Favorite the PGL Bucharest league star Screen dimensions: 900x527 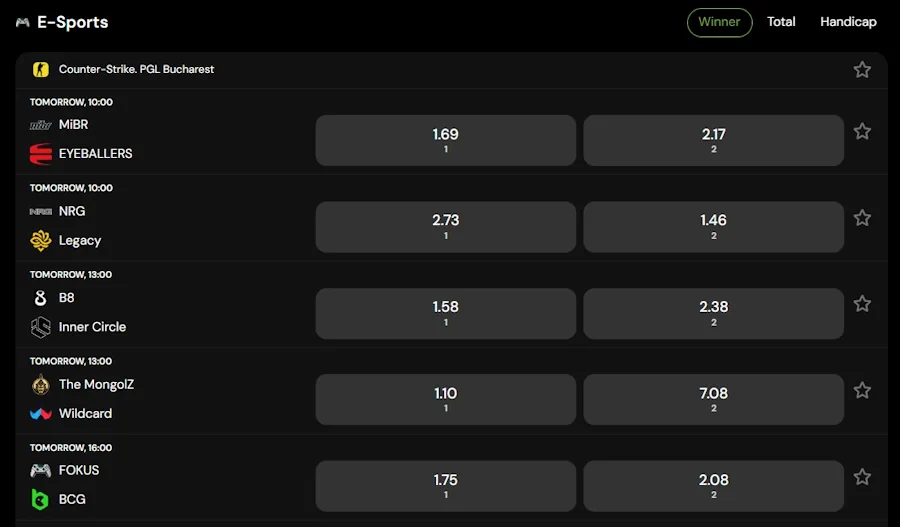tap(862, 70)
